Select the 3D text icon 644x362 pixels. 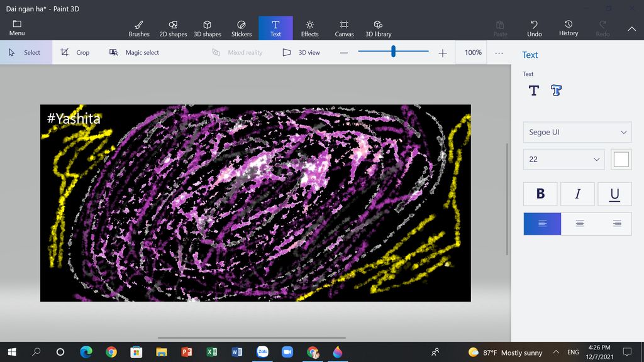tap(556, 90)
